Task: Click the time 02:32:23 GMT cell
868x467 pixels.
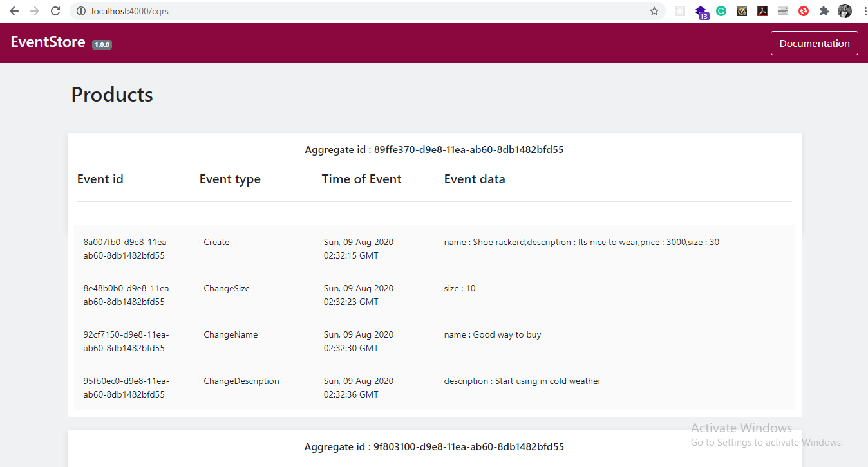Action: [358, 295]
